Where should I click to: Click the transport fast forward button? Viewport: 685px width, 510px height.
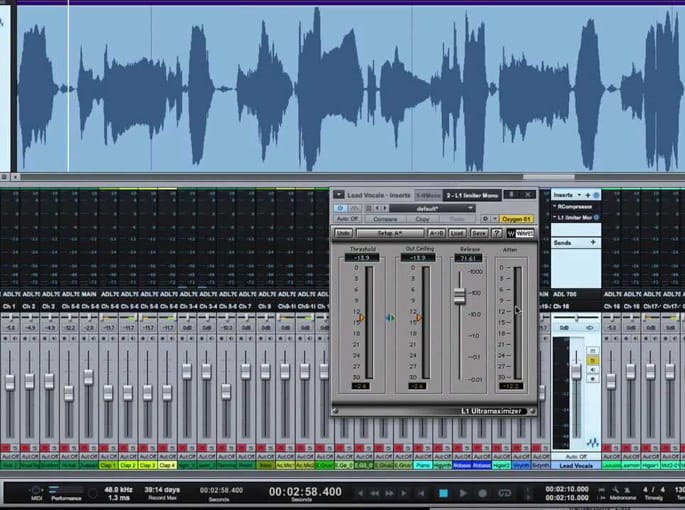389,493
